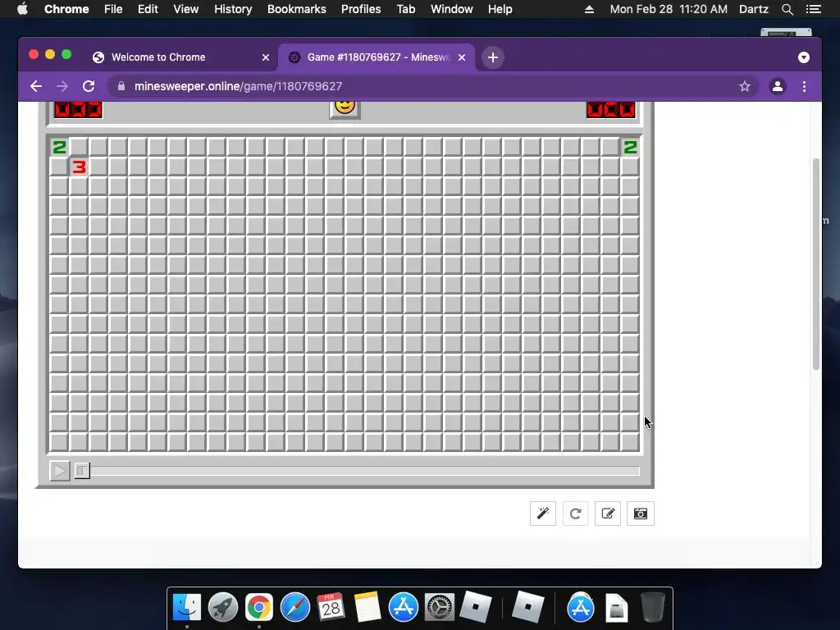Click the mine counter display on the left
Screen dimensions: 840x630
tap(78, 109)
